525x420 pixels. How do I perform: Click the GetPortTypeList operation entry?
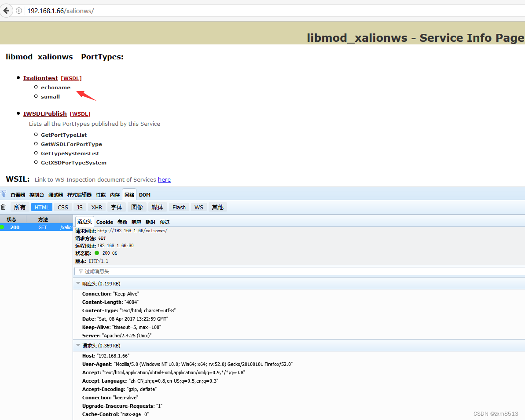click(x=64, y=135)
